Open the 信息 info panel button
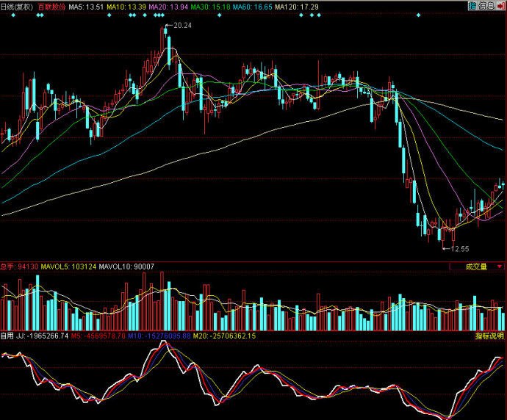 pyautogui.click(x=486, y=5)
